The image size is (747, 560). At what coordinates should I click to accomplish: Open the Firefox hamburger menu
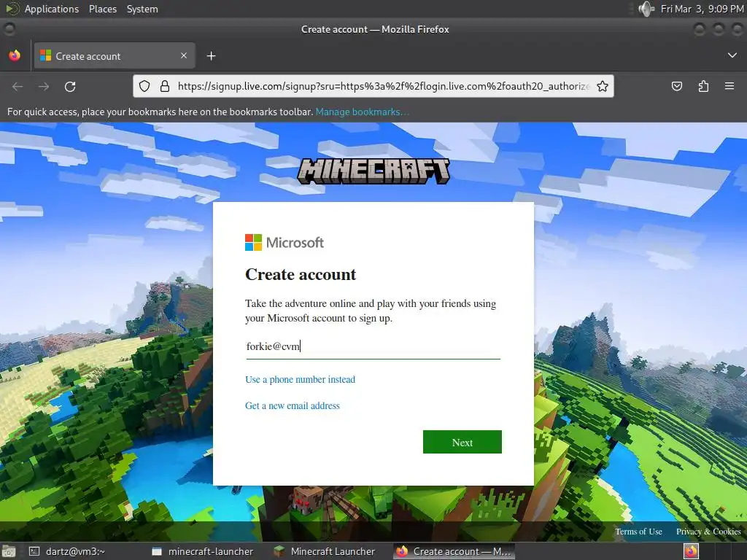tap(729, 86)
